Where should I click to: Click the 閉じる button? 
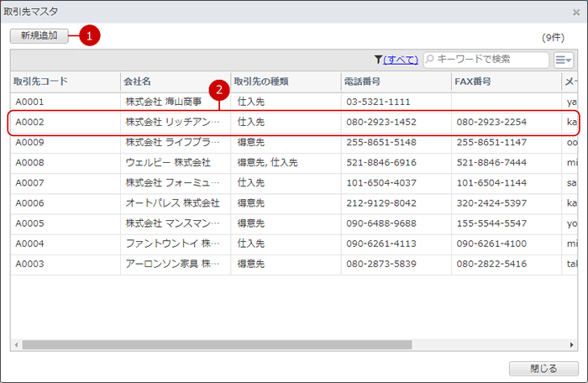(543, 368)
